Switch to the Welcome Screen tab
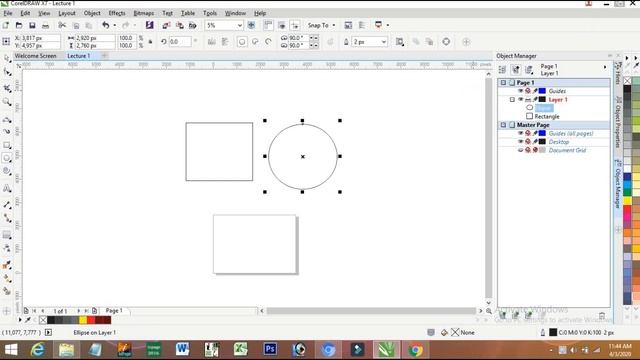The width and height of the screenshot is (640, 360). 36,56
